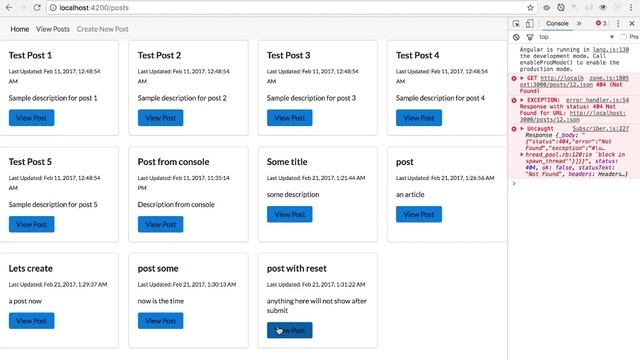The height and width of the screenshot is (360, 640).
Task: View Post for 'Post from console'
Action: point(160,224)
